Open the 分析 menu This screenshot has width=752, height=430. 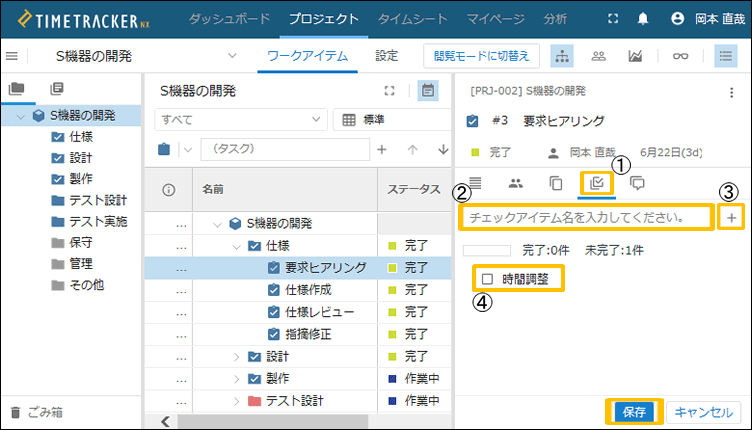555,19
